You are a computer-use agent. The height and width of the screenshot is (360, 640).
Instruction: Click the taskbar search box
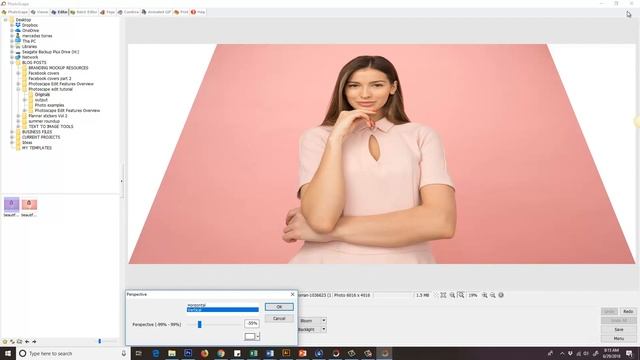73,353
